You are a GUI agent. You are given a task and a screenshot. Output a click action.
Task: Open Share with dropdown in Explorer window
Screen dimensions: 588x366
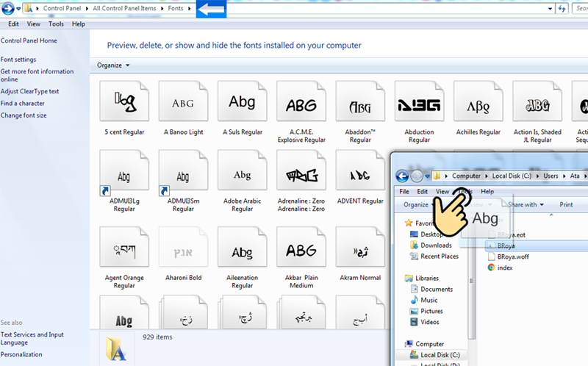tap(526, 204)
